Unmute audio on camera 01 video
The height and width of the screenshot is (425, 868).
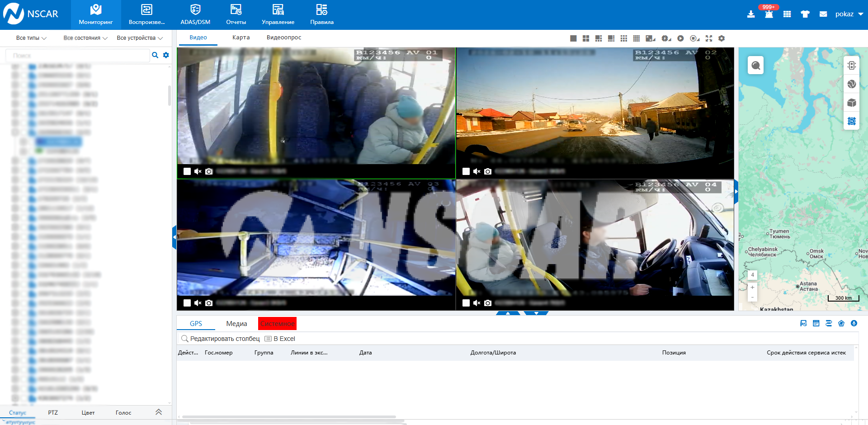pyautogui.click(x=198, y=171)
